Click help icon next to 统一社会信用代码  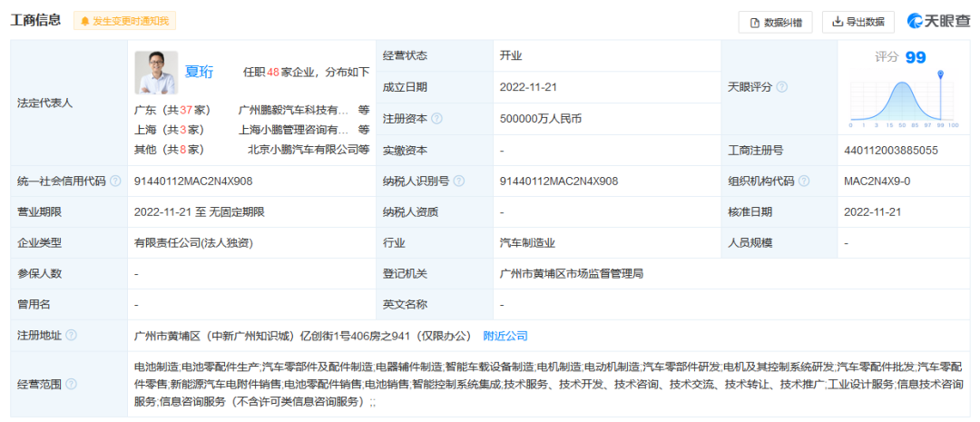[x=115, y=182]
